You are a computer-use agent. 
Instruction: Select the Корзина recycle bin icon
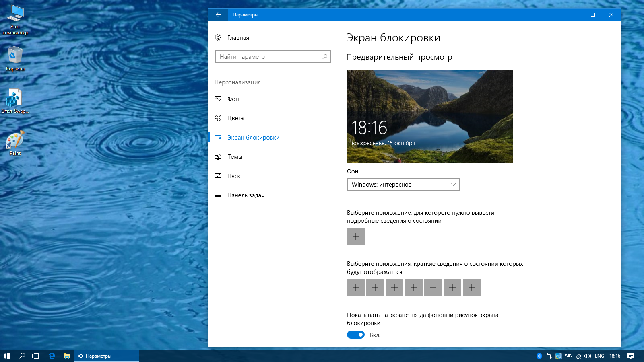15,59
